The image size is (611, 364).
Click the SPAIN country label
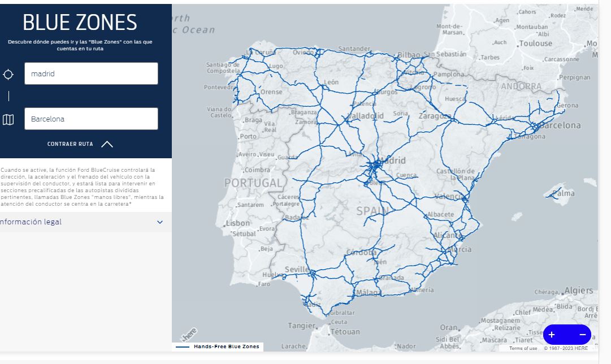pyautogui.click(x=372, y=211)
